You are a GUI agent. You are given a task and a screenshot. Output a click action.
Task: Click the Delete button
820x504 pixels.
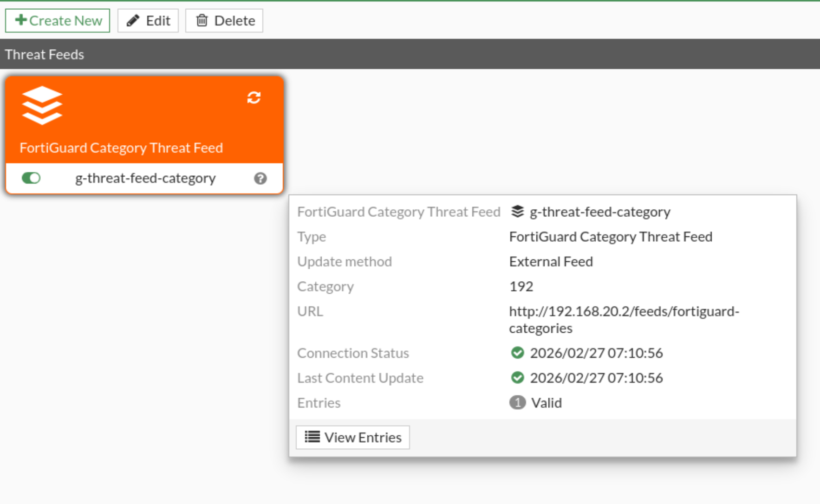(224, 21)
